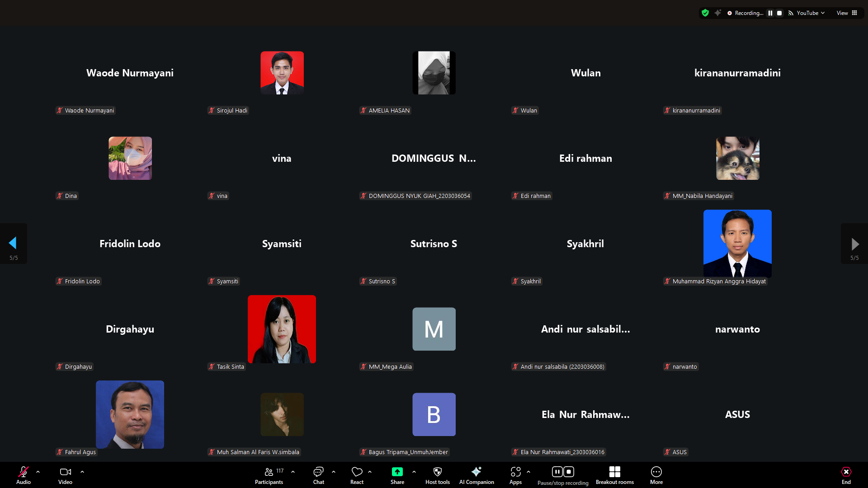
Task: Select Fahrul Agus video thumbnail
Action: coord(130,414)
